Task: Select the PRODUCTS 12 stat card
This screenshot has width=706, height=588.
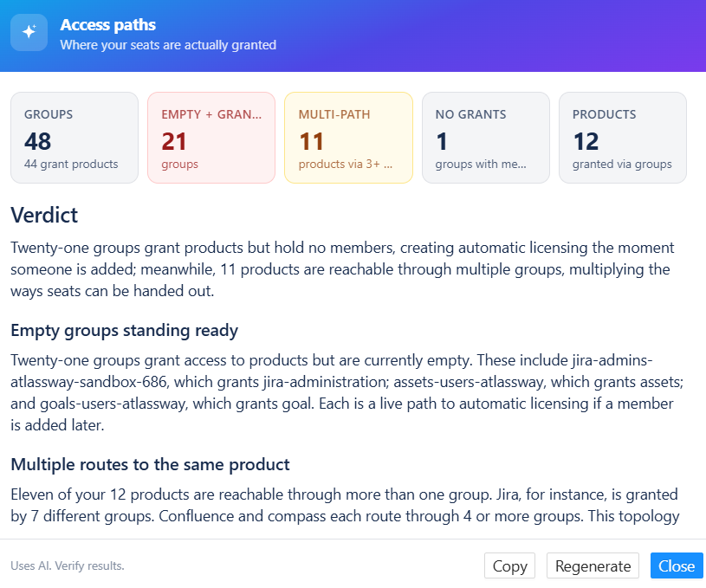Action: tap(623, 138)
